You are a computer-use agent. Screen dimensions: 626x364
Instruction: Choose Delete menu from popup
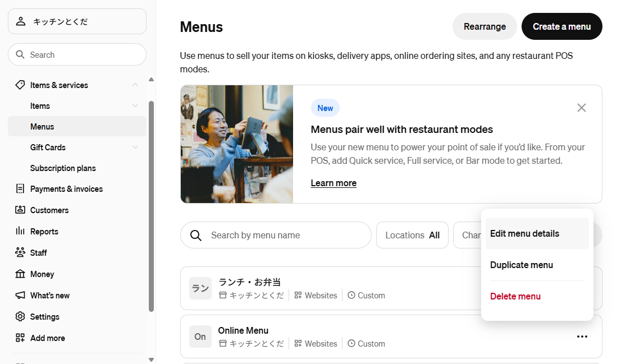click(537, 297)
